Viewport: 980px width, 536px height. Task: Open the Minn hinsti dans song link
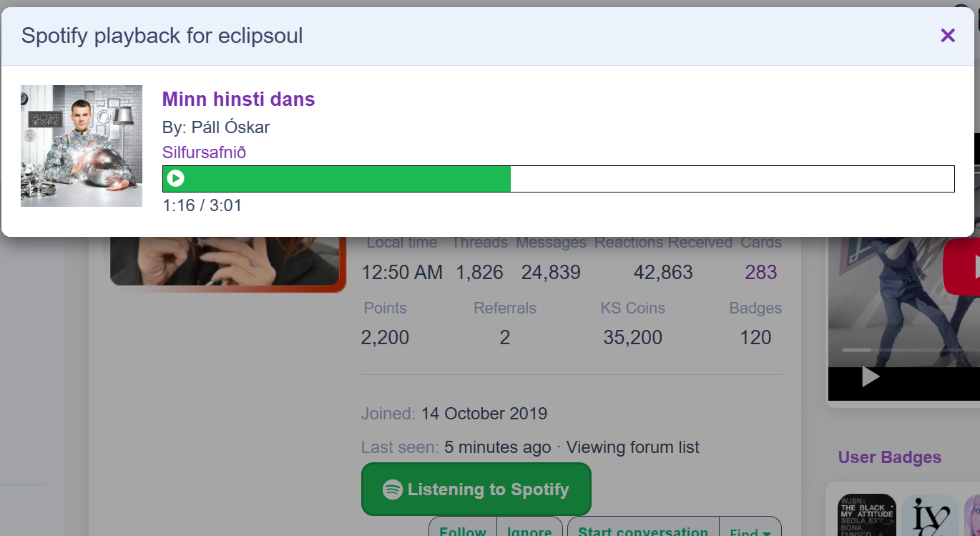[x=238, y=99]
